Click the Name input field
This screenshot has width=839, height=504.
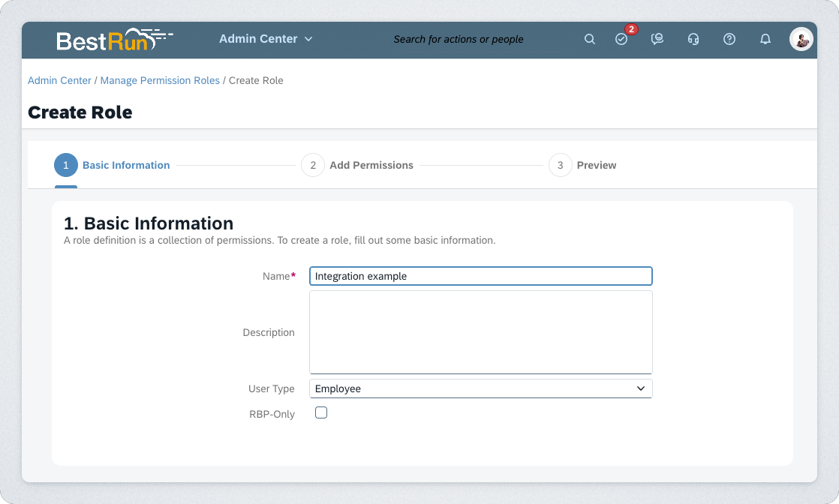(x=480, y=276)
